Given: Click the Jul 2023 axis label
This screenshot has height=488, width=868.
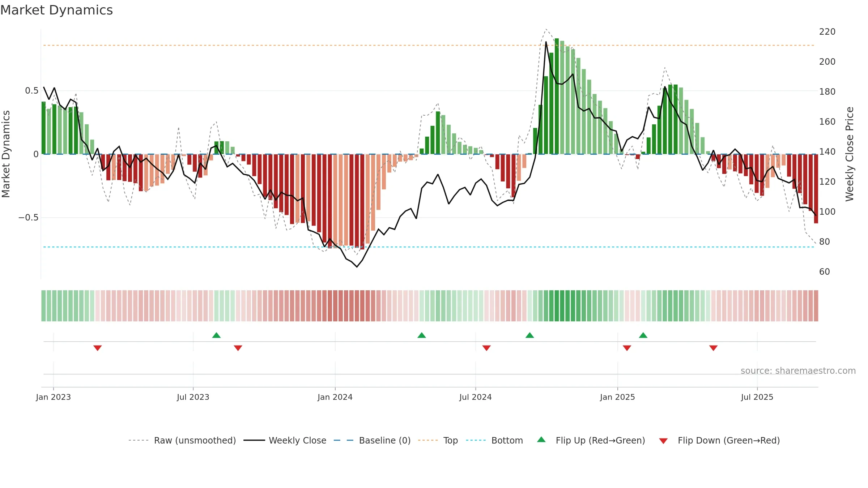Looking at the screenshot, I should point(193,397).
